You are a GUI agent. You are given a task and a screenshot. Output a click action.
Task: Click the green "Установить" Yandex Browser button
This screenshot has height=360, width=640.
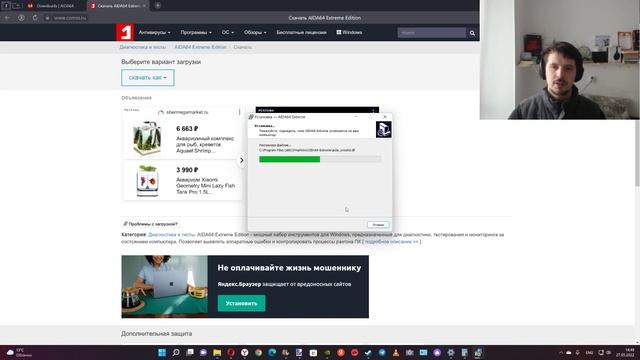[241, 303]
